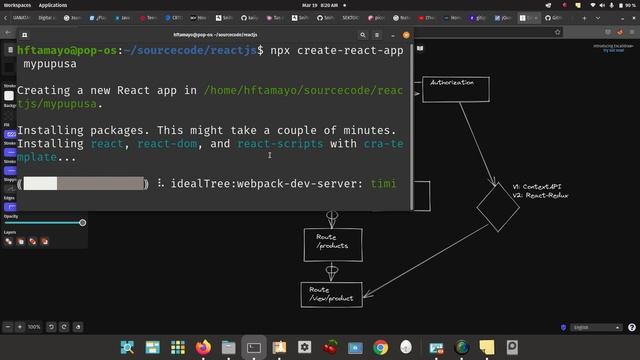
Task: Select the currently active Excalidraw tab
Action: [529, 18]
